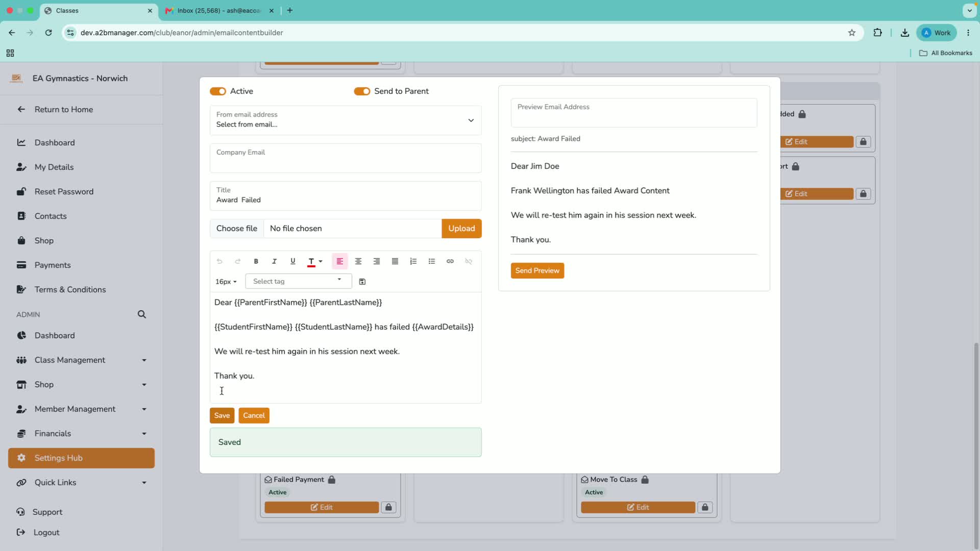The width and height of the screenshot is (980, 551).
Task: Apply bold formatting in editor toolbar
Action: (x=256, y=261)
